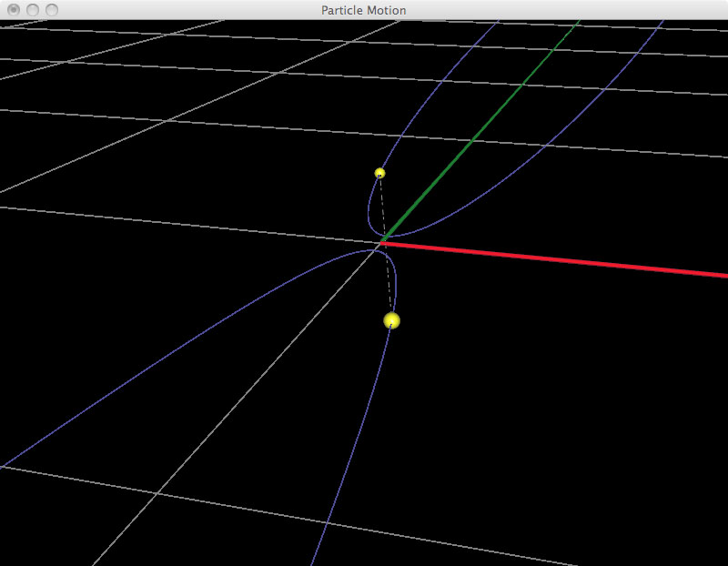Click the minimize window button
The width and height of the screenshot is (728, 566).
[x=33, y=10]
